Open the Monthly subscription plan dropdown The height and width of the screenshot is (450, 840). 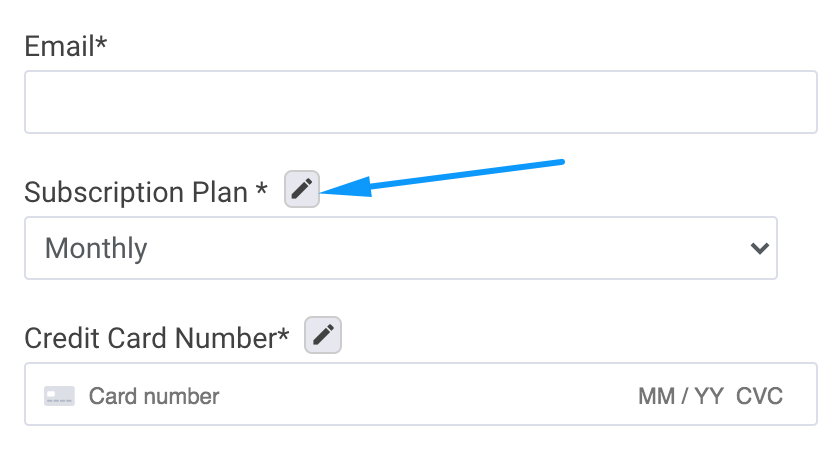coord(401,248)
